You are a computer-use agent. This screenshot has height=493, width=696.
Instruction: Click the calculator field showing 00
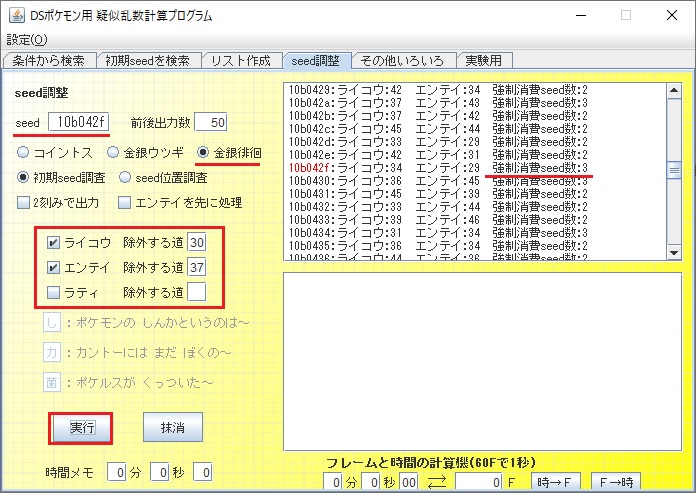409,482
